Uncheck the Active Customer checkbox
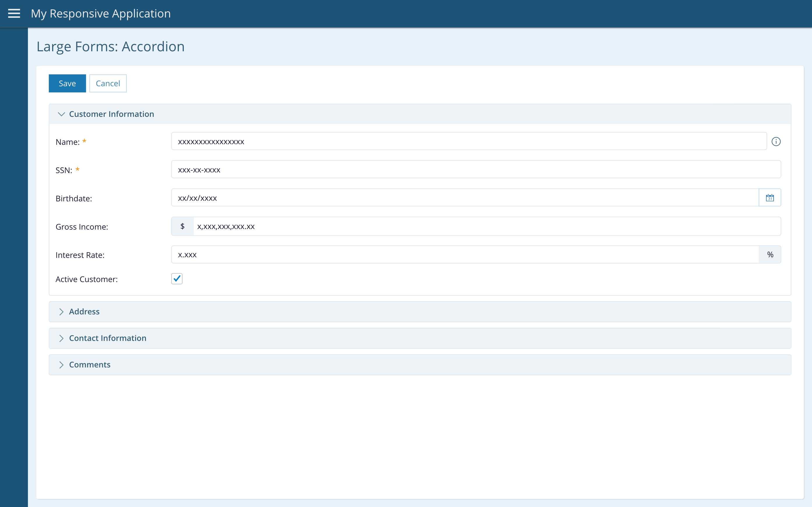Image resolution: width=812 pixels, height=507 pixels. 177,279
